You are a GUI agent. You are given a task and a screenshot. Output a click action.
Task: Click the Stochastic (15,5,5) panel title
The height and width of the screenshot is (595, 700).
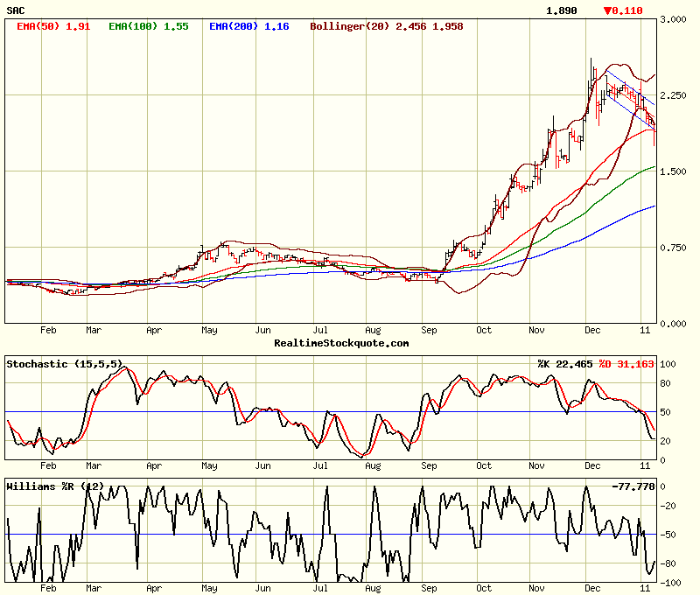coord(65,363)
